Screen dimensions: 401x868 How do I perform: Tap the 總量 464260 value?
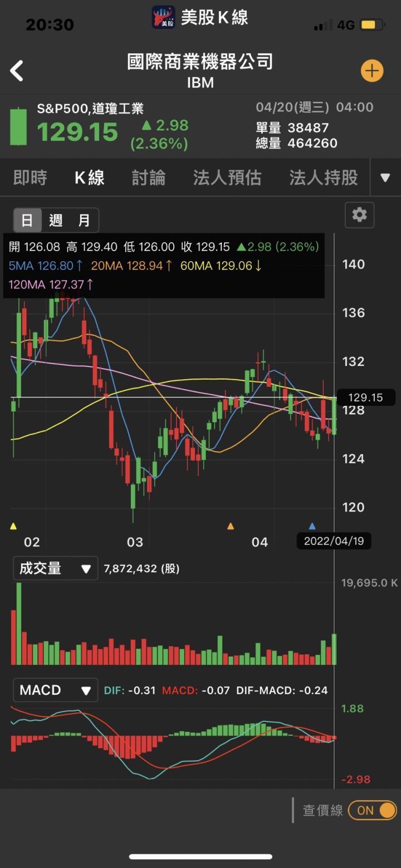pos(296,143)
